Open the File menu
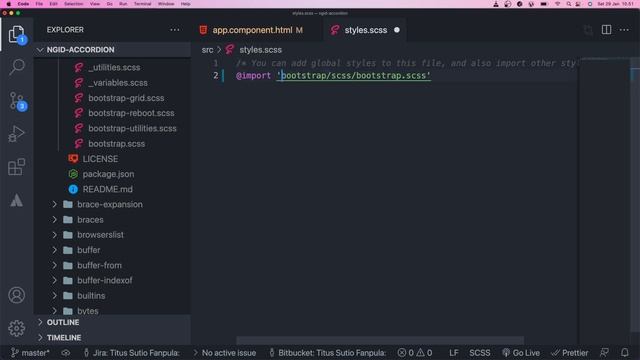Image resolution: width=640 pixels, height=360 pixels. (39, 4)
